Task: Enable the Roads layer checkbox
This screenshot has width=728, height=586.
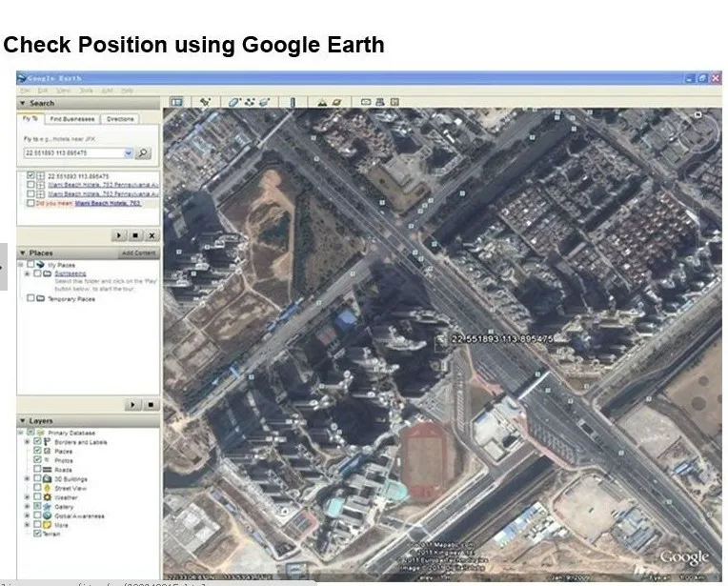Action: coord(37,469)
